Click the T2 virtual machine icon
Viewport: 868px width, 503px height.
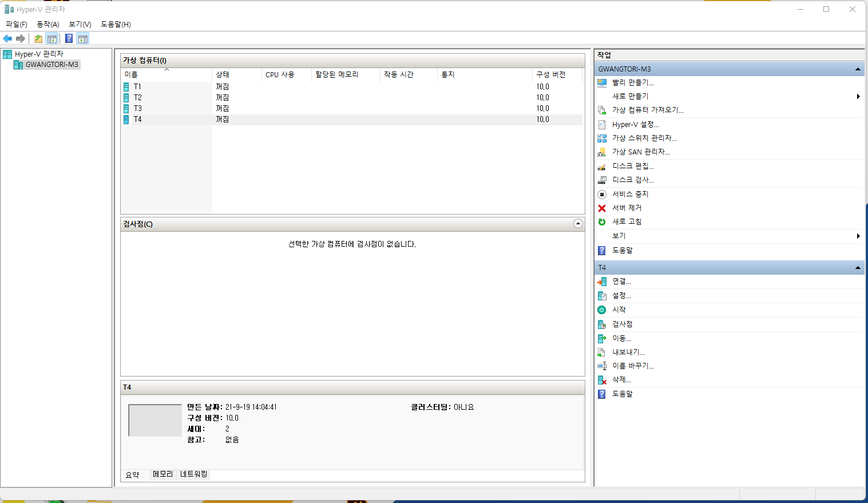click(126, 98)
